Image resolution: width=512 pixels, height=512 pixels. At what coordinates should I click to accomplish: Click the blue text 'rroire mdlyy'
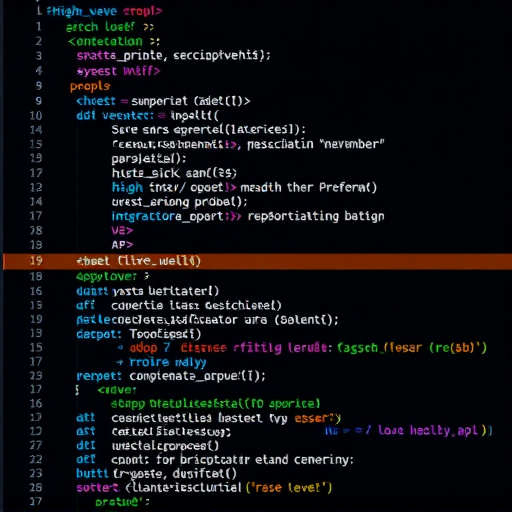coord(168,362)
